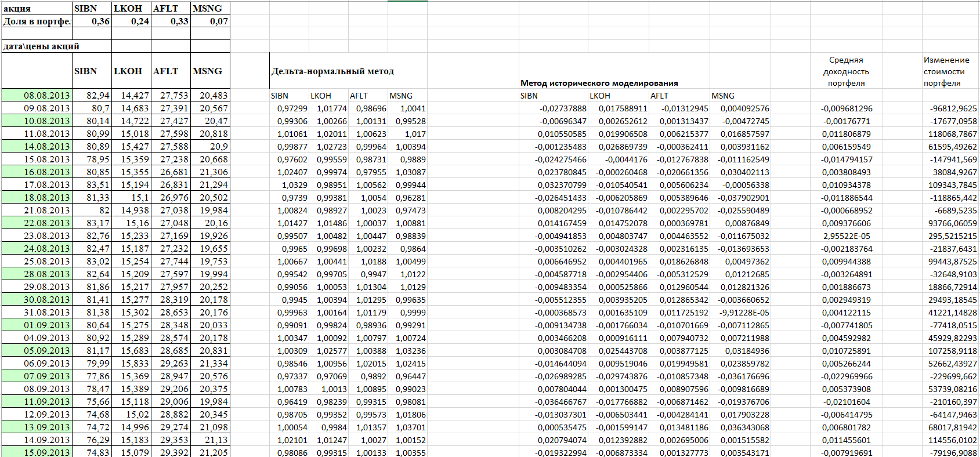Image resolution: width=980 pixels, height=457 pixels.
Task: Click the 'акция' label cell
Action: (37, 8)
